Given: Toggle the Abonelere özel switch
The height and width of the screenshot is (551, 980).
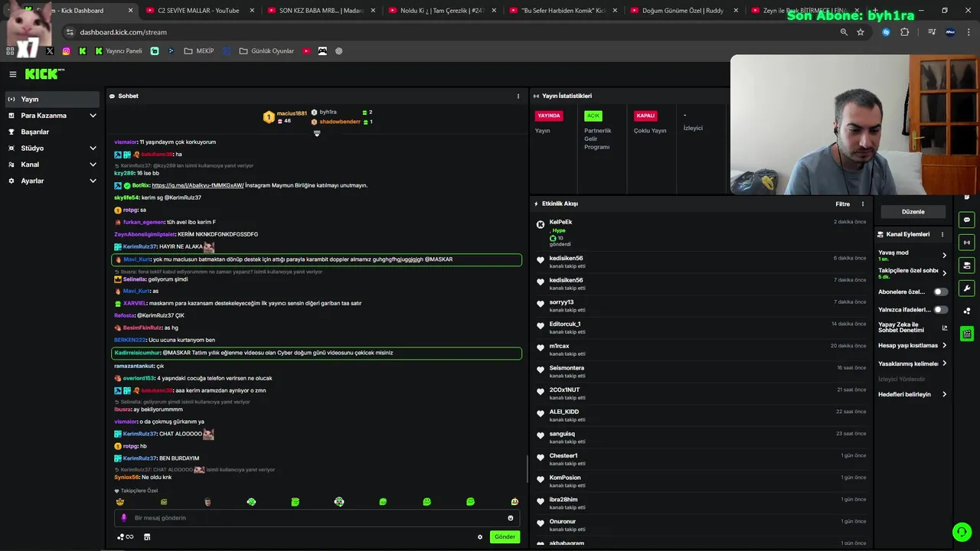Looking at the screenshot, I should (940, 292).
